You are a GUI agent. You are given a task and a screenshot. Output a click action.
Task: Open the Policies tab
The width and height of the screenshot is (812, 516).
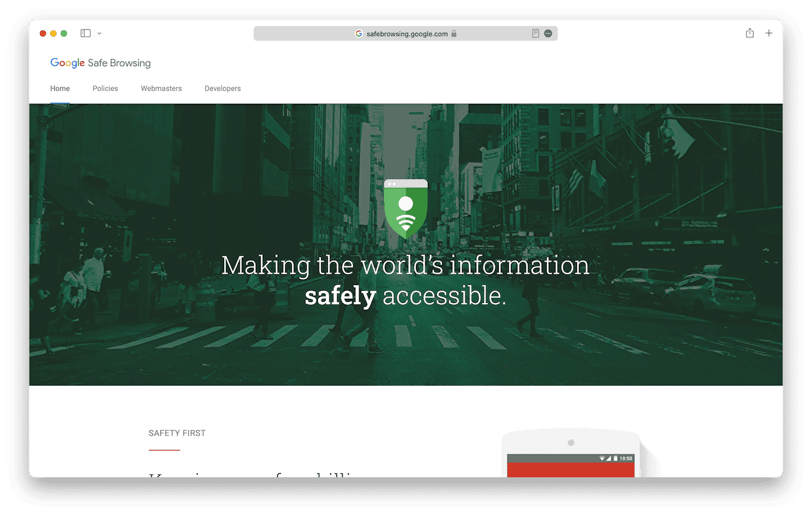tap(105, 88)
